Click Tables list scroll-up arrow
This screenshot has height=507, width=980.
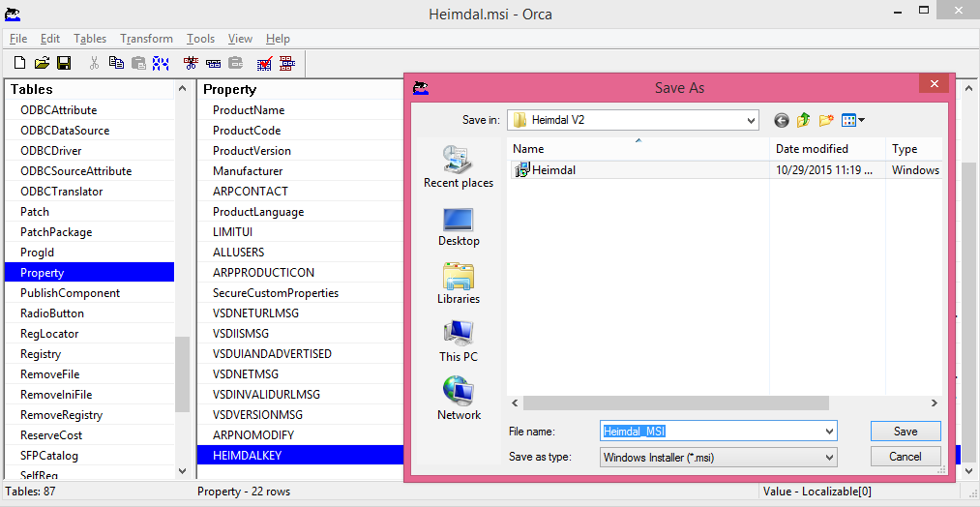[182, 89]
